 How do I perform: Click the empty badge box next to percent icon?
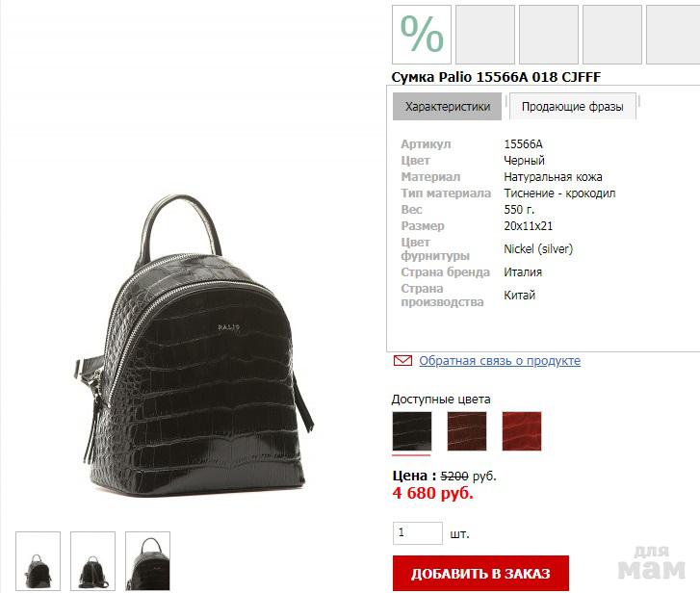tap(485, 35)
